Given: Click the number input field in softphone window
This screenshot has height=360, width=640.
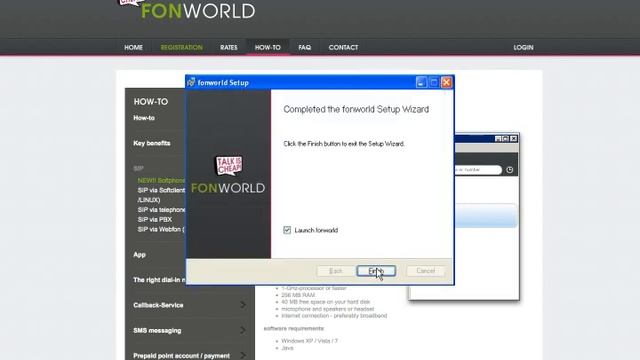Looking at the screenshot, I should [478, 170].
